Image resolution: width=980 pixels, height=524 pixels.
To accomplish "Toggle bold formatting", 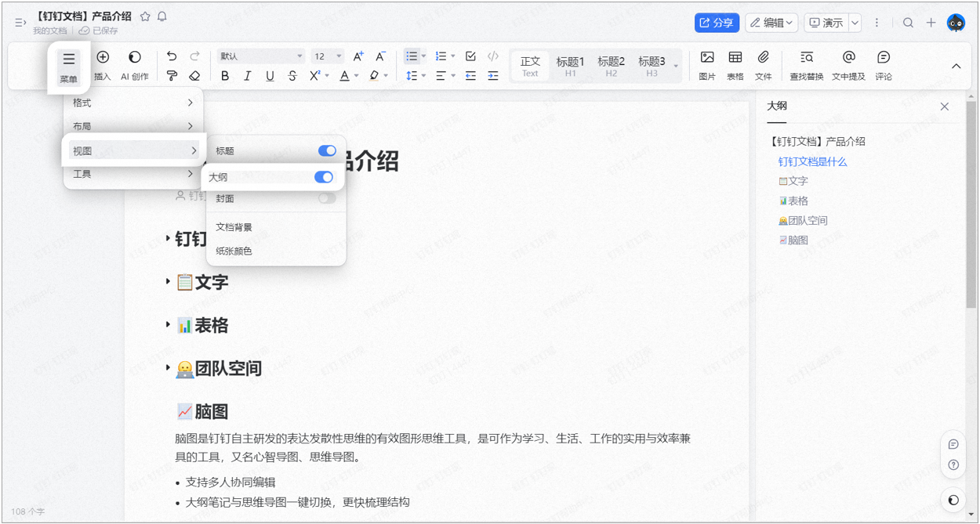I will point(225,76).
